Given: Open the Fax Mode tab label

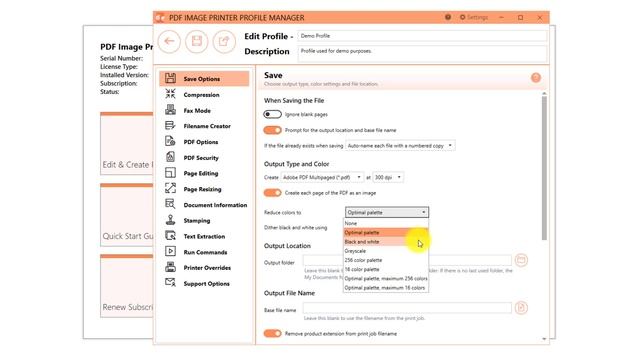Looking at the screenshot, I should click(197, 111).
